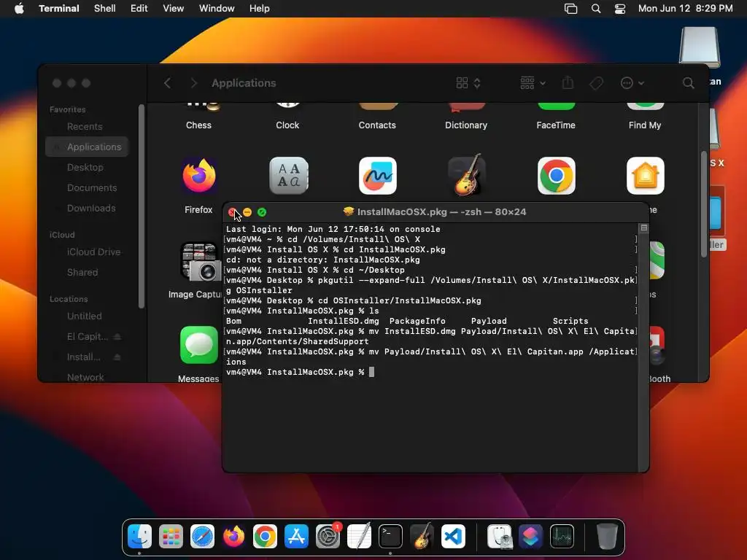Open Finder action ellipsis dropdown
This screenshot has height=560, width=747.
(632, 83)
